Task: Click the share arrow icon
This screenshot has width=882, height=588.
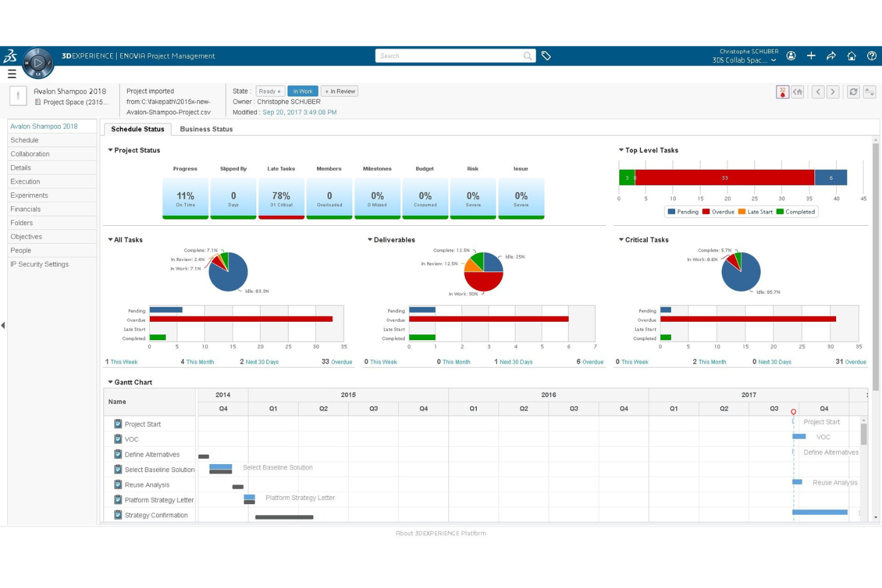Action: point(831,55)
